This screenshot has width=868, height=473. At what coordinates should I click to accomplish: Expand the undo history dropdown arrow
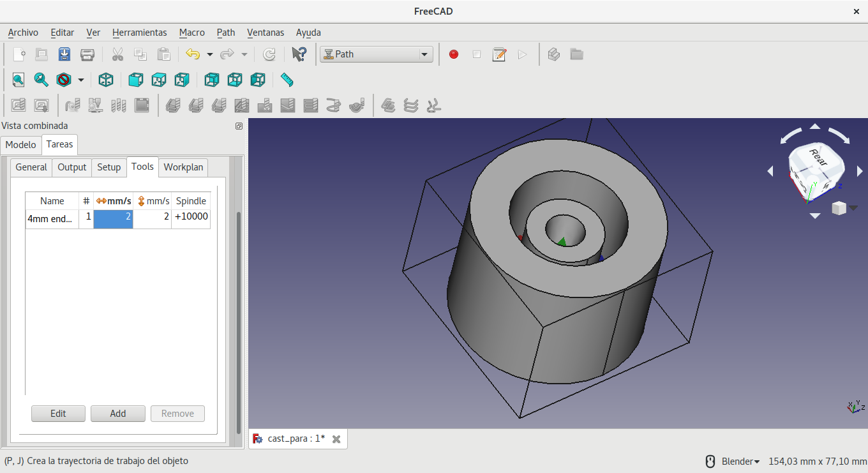(x=209, y=54)
